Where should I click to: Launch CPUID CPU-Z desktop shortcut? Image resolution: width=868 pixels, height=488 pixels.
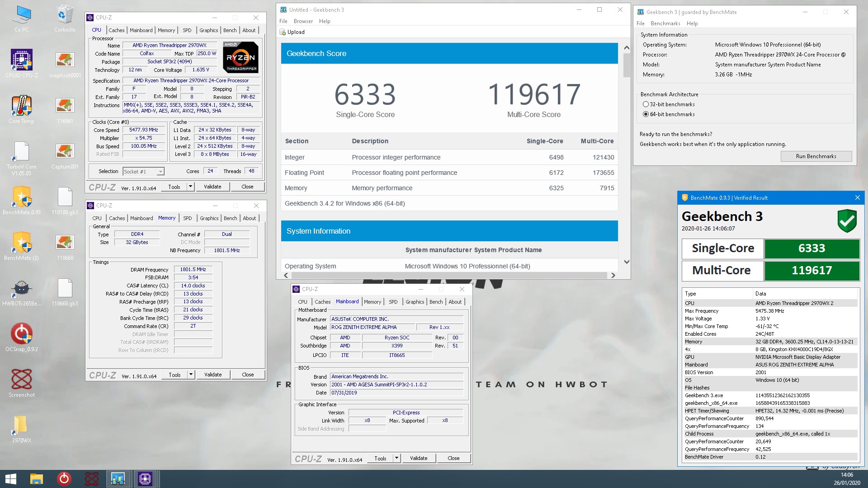[x=21, y=64]
